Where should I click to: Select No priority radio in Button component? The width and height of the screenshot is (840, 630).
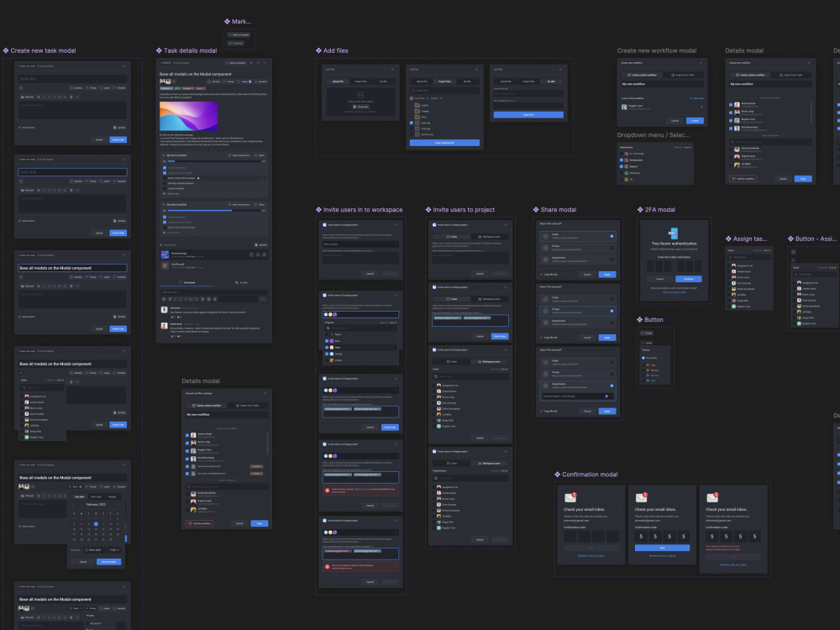click(643, 358)
